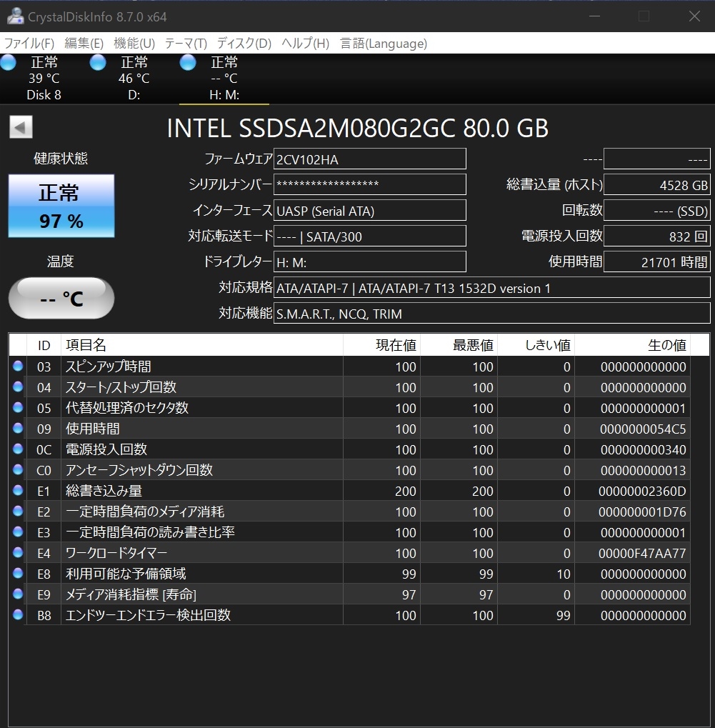Click the 現在値 column header
The height and width of the screenshot is (728, 715).
pos(381,345)
